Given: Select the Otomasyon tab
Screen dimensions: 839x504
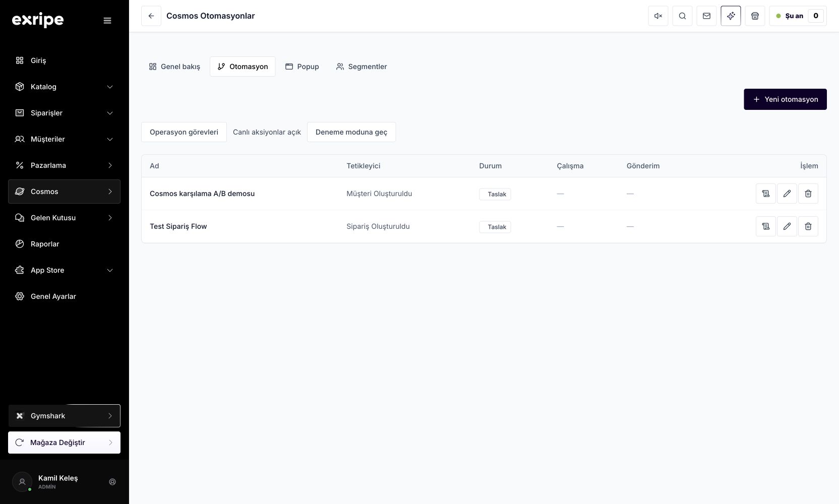Looking at the screenshot, I should tap(243, 67).
